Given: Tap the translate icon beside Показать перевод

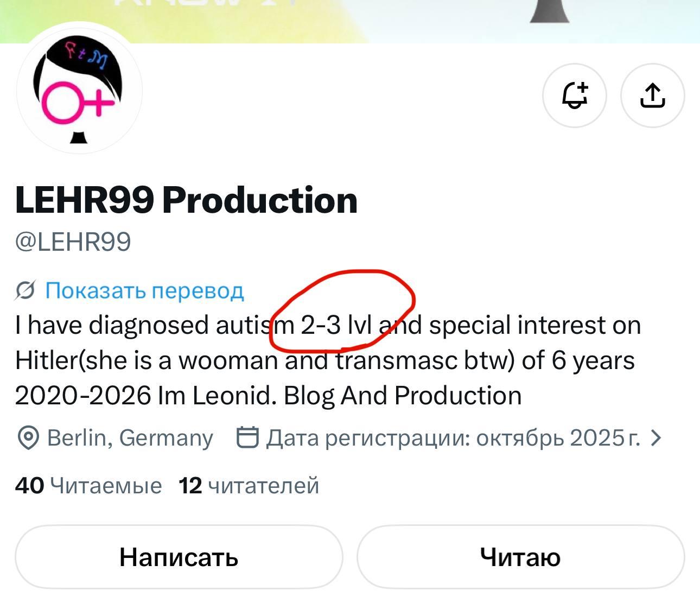Looking at the screenshot, I should 26,291.
